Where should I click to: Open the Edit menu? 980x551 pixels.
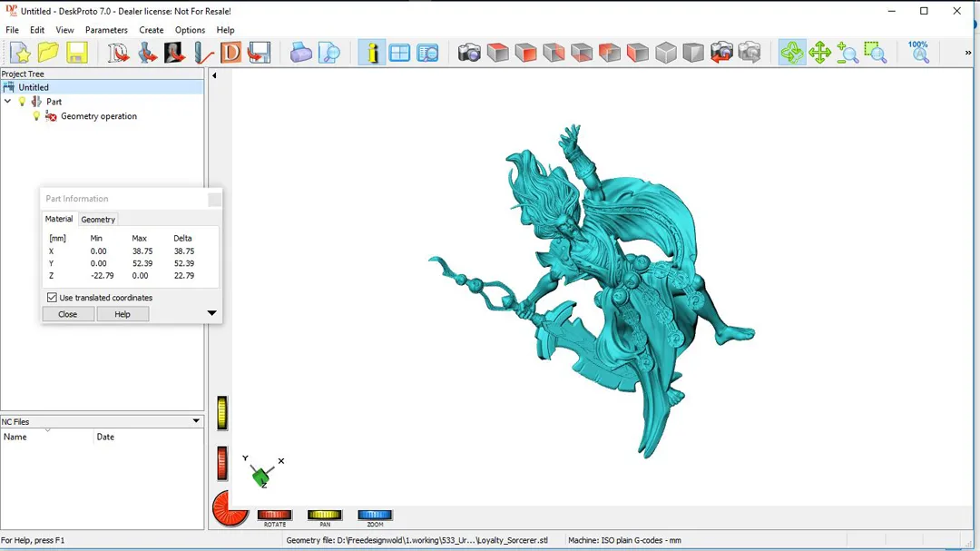click(x=37, y=30)
